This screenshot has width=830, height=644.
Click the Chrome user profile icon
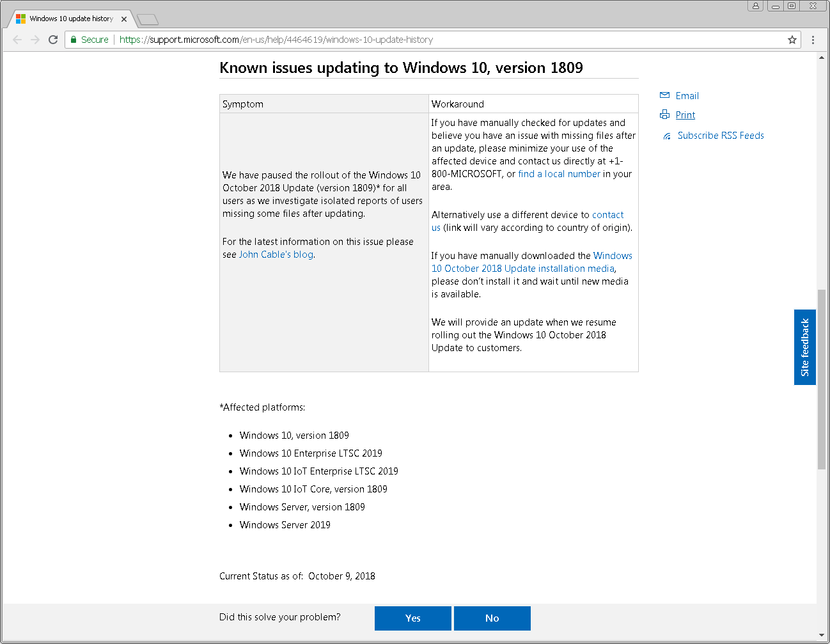point(756,6)
